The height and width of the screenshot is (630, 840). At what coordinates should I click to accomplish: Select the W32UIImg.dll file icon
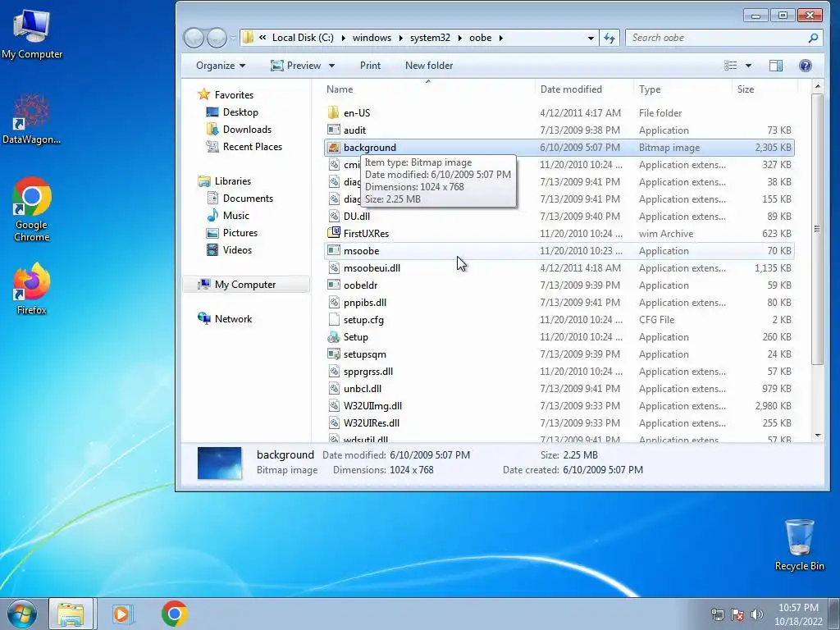click(x=333, y=406)
